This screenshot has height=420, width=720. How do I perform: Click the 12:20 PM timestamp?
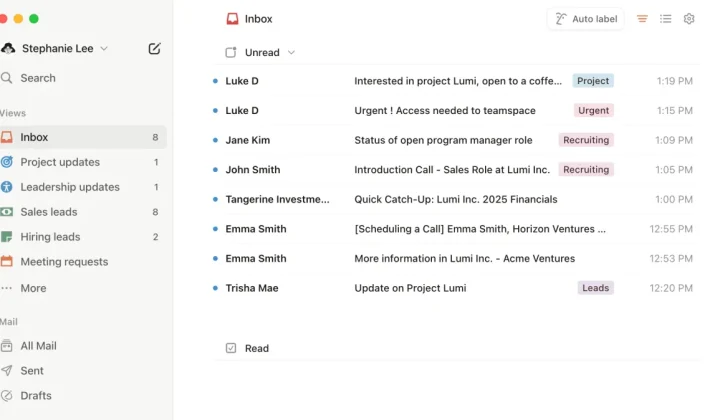[x=671, y=288]
